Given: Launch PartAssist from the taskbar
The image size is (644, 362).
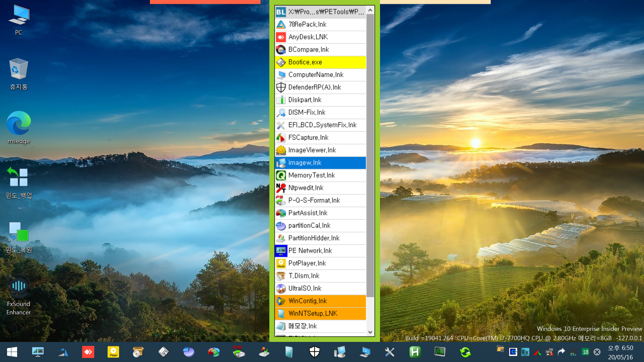Looking at the screenshot, I should tap(214, 352).
